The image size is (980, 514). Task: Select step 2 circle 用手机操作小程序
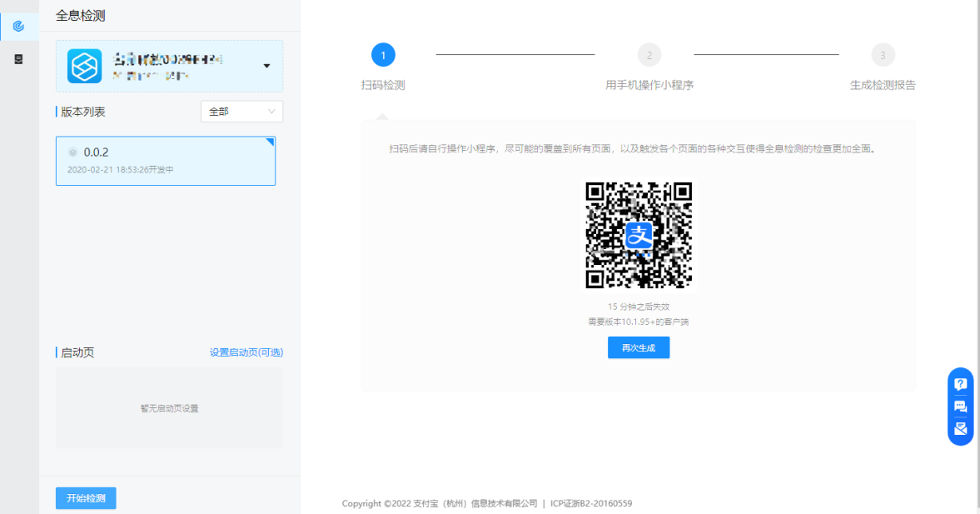(x=649, y=55)
